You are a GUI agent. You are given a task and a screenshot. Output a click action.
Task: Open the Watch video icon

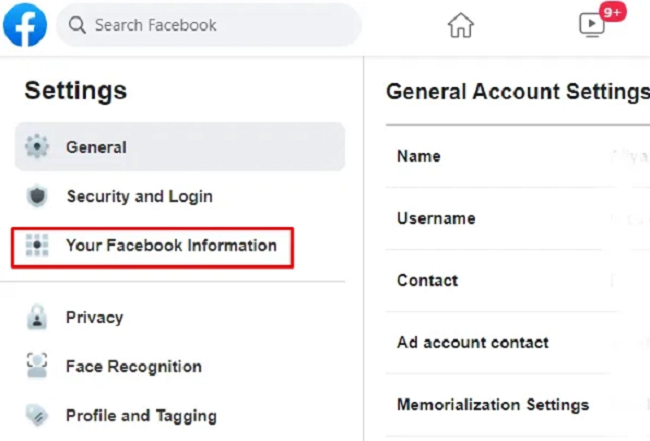[592, 25]
